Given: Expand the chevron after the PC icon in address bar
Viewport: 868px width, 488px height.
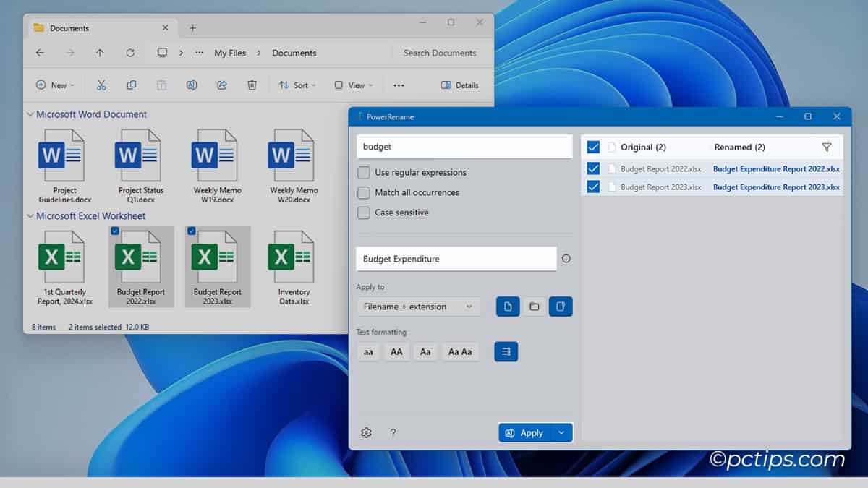Looking at the screenshot, I should (x=181, y=53).
